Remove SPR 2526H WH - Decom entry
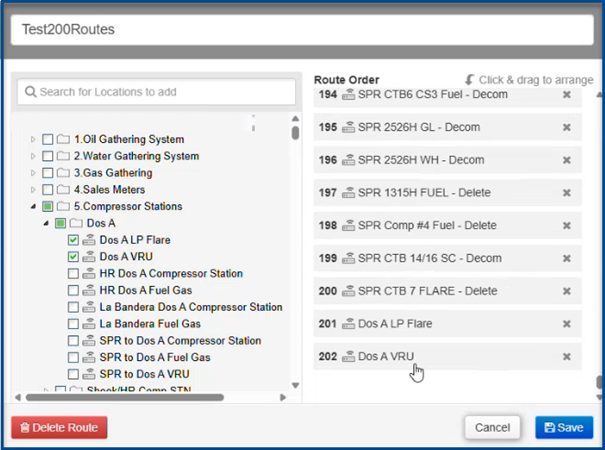This screenshot has width=605, height=450. click(x=566, y=161)
